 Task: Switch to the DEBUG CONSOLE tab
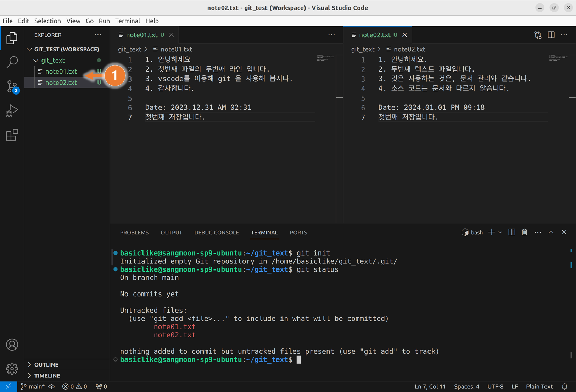(216, 233)
